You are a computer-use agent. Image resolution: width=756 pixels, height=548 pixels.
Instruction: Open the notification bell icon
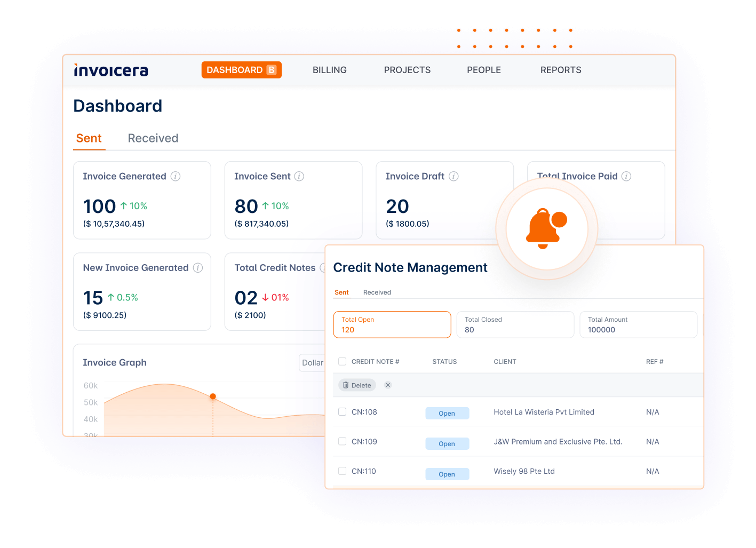click(546, 228)
